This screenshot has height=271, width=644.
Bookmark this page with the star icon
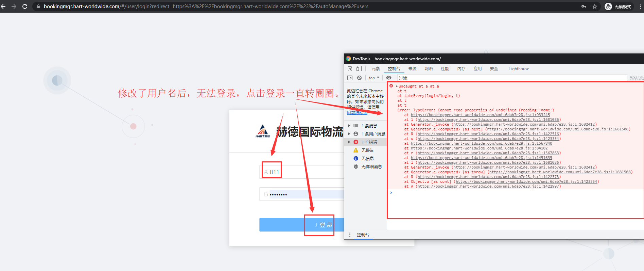pos(595,6)
